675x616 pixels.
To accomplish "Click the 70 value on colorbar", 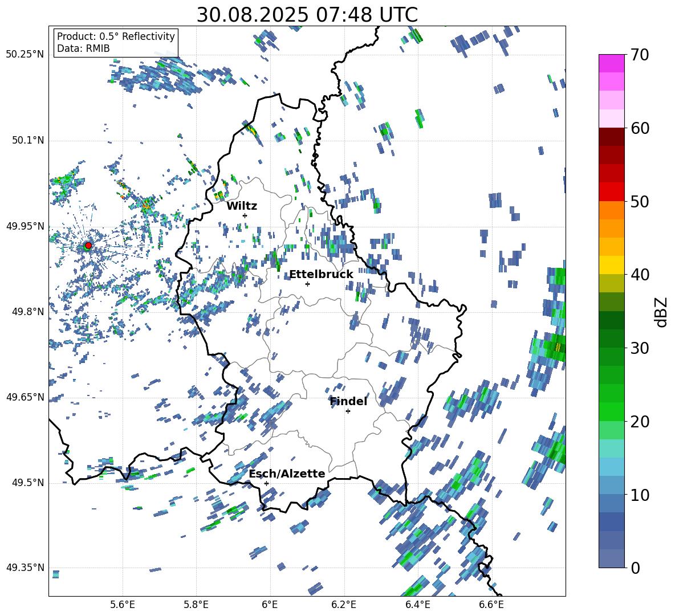I will click(x=640, y=55).
